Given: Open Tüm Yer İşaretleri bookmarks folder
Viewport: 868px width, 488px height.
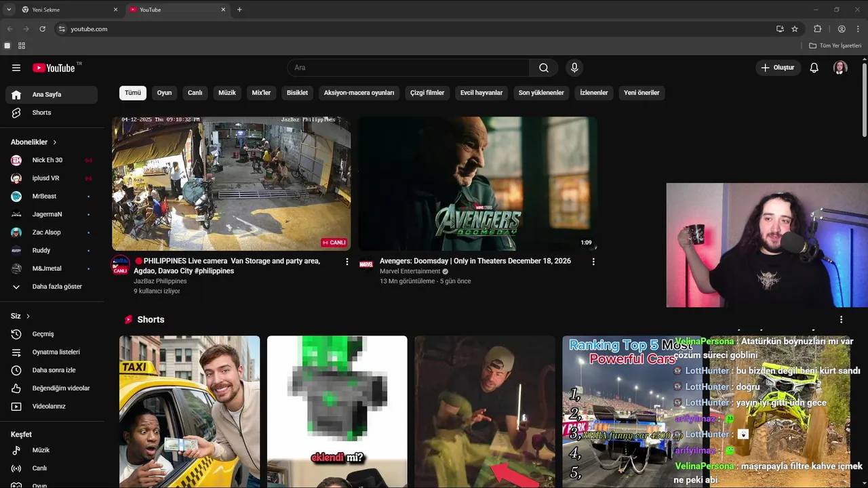Looking at the screenshot, I should pyautogui.click(x=835, y=45).
